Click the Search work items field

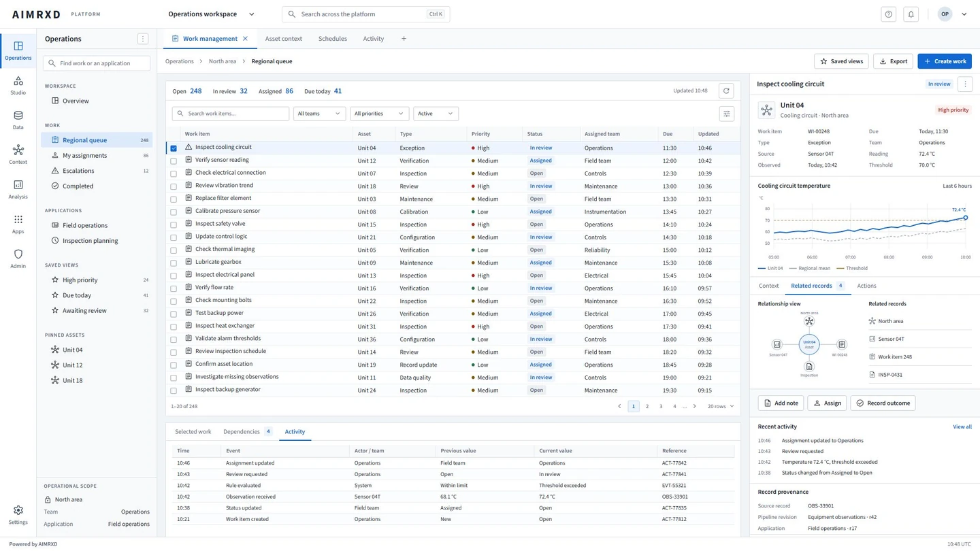(x=231, y=114)
